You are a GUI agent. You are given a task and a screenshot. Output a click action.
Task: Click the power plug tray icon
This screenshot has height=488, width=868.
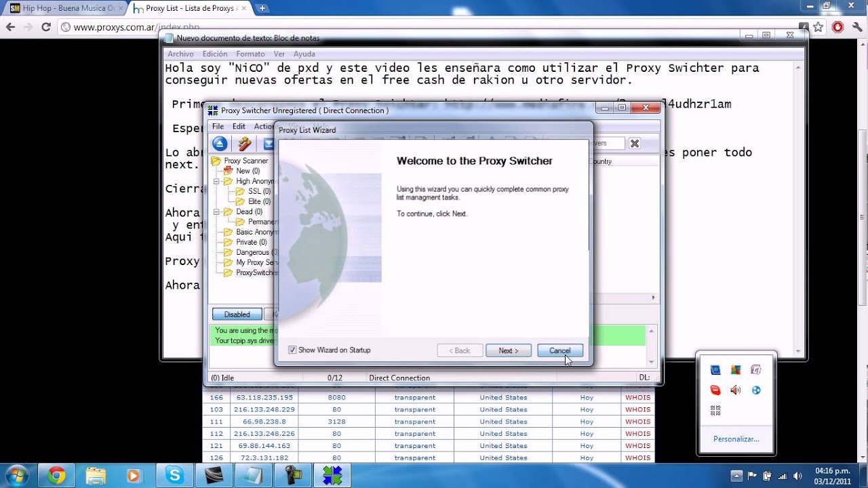coord(767,476)
